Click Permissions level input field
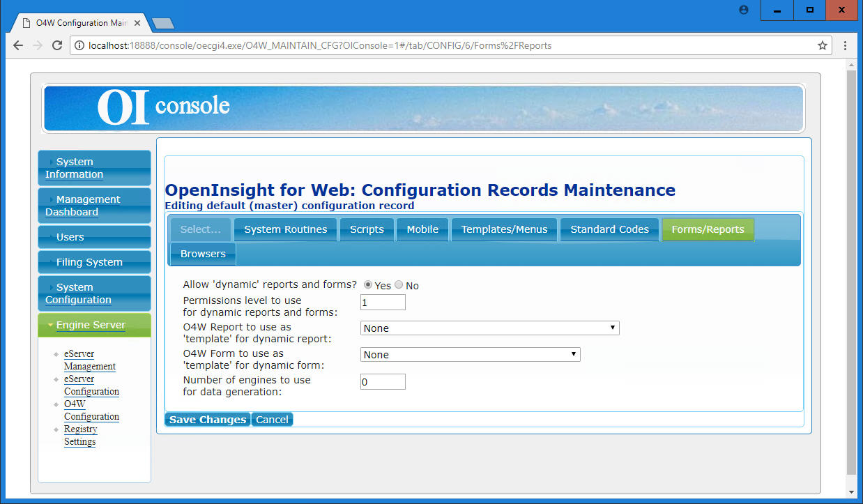Image resolution: width=863 pixels, height=504 pixels. (x=383, y=302)
